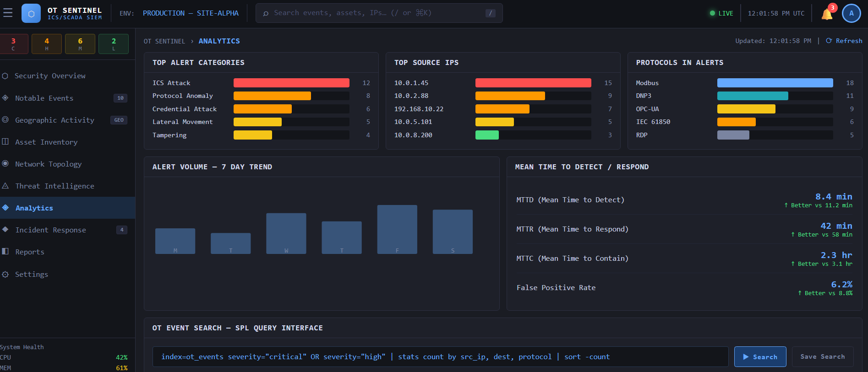
Task: Click source IP 10.0.1.45
Action: tap(411, 83)
